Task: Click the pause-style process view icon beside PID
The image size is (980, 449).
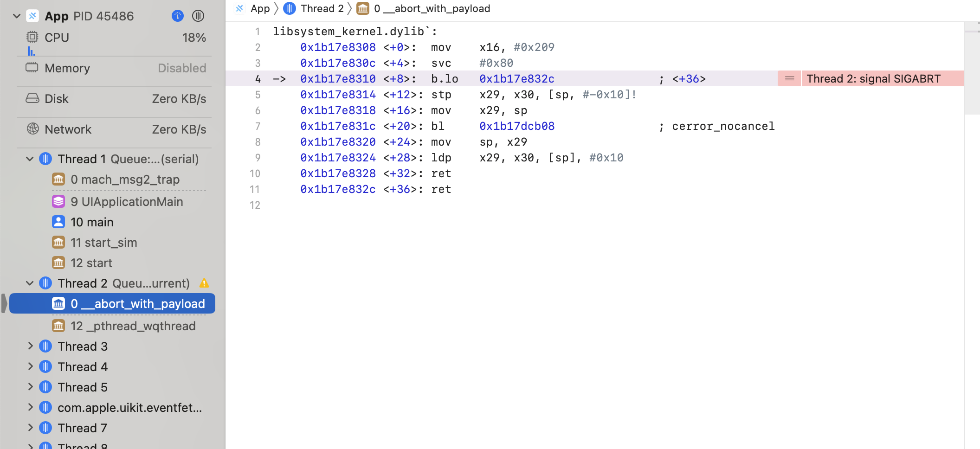Action: 198,16
